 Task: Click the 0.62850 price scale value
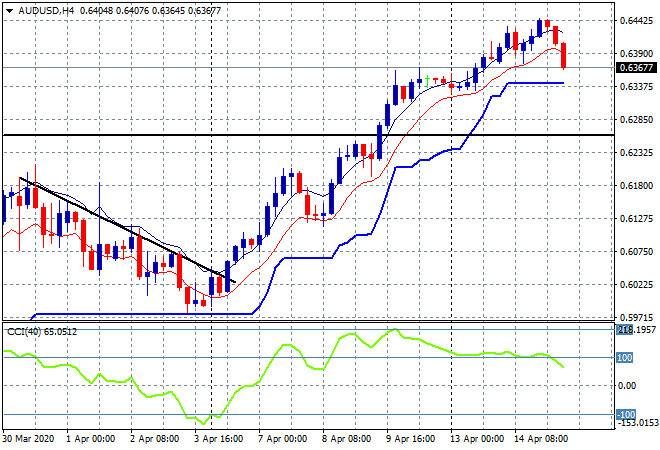pyautogui.click(x=636, y=120)
